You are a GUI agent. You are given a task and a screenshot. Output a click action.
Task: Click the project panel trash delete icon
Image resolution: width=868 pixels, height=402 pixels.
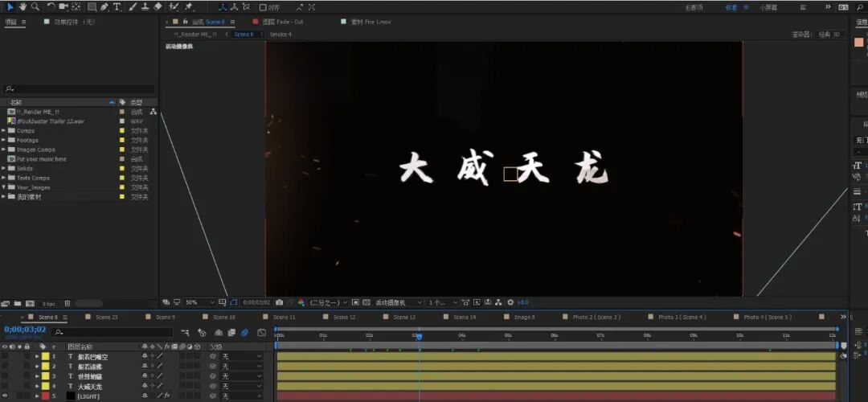[67, 303]
